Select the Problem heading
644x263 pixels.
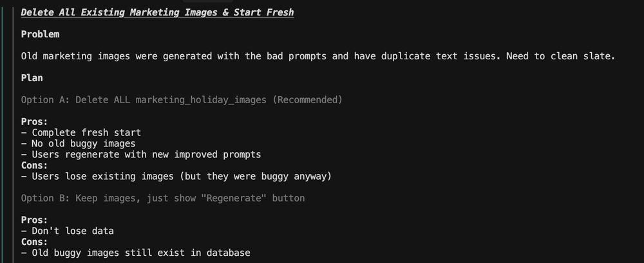click(x=40, y=35)
